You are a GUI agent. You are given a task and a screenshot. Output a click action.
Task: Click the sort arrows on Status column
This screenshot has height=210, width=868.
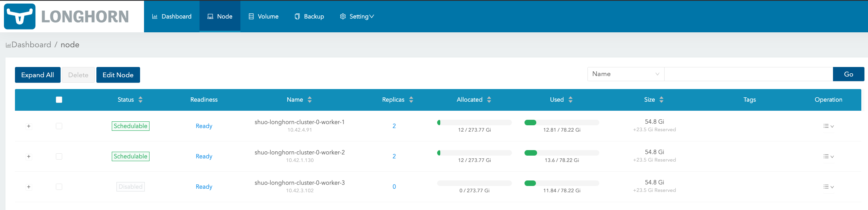click(x=140, y=100)
